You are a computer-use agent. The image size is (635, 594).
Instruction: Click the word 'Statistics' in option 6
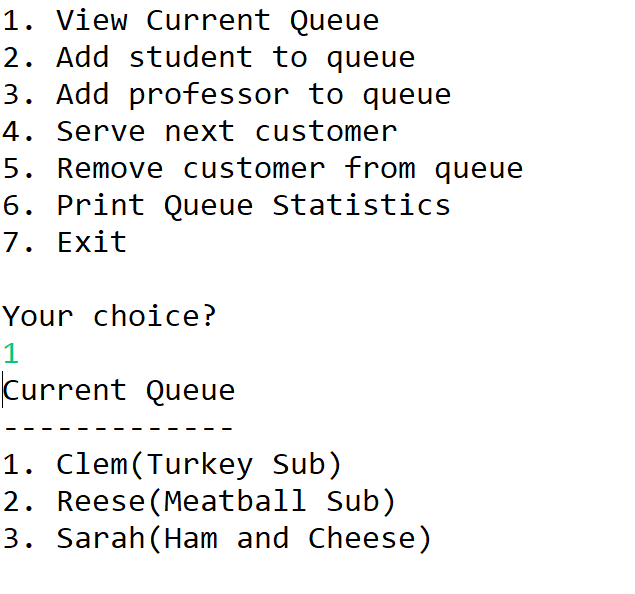pyautogui.click(x=361, y=205)
